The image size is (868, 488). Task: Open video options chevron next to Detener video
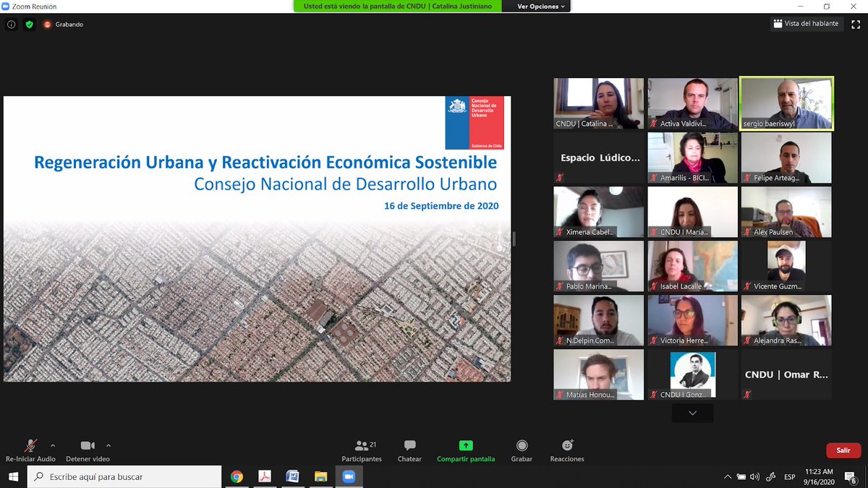point(109,447)
